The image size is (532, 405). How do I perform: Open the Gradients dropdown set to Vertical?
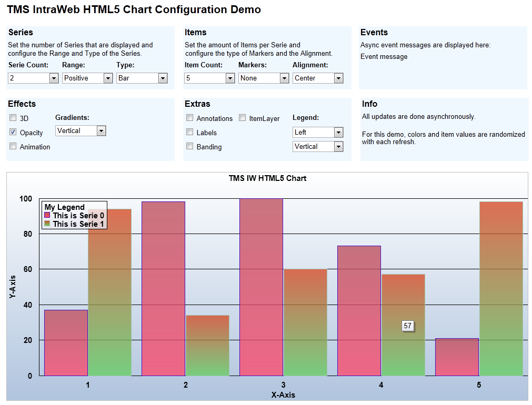coord(101,130)
